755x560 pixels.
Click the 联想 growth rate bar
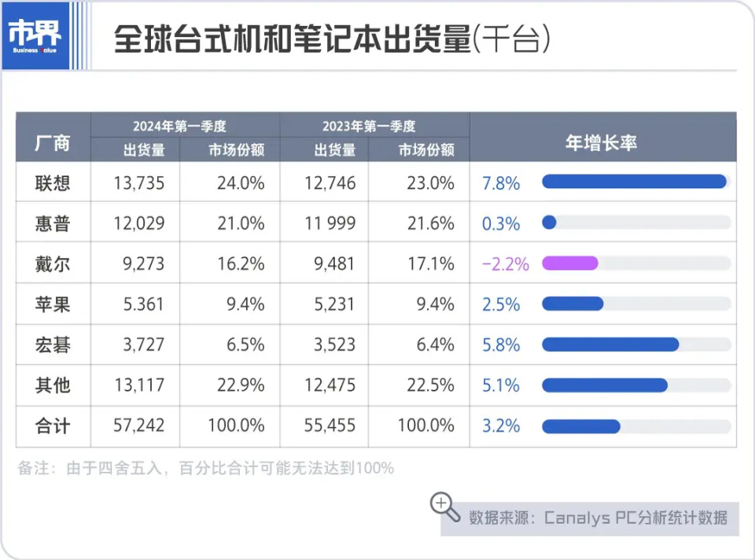coord(634,182)
